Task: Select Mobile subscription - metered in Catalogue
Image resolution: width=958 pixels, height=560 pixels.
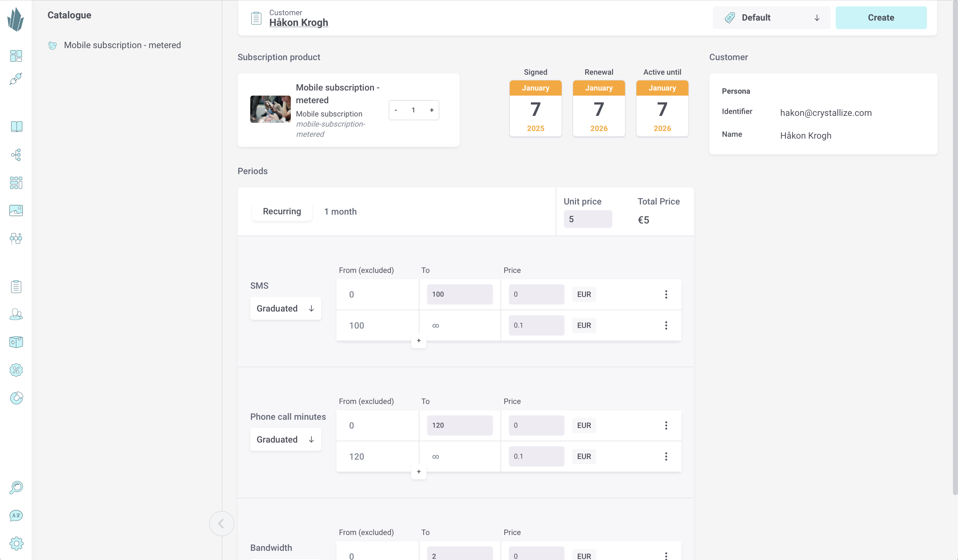Action: click(122, 45)
